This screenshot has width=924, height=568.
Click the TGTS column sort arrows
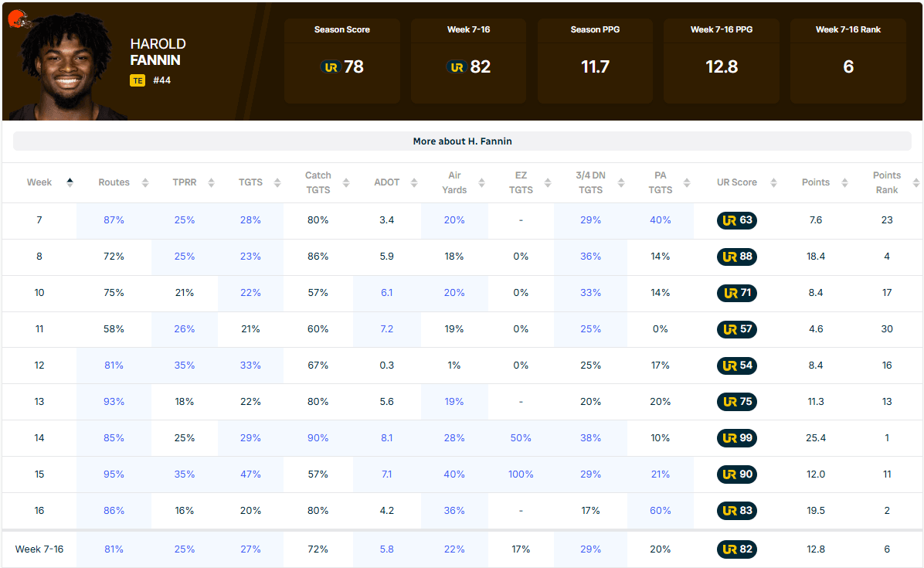277,182
